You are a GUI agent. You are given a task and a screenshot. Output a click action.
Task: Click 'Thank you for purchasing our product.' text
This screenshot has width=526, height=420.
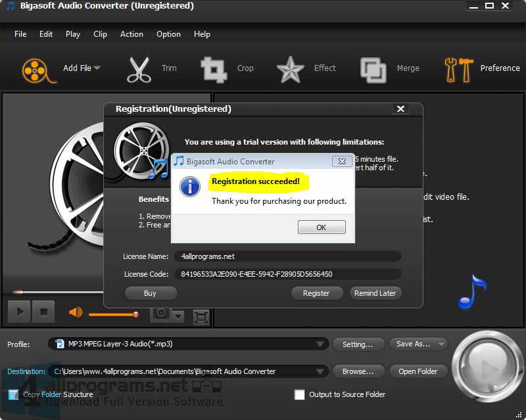click(x=279, y=201)
